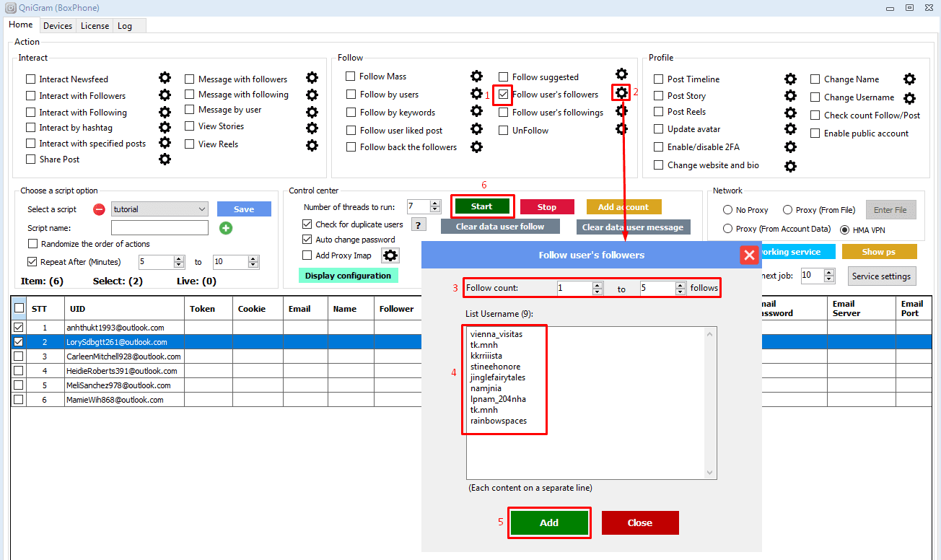Expand the Select a script dropdown
941x560 pixels.
pyautogui.click(x=201, y=209)
